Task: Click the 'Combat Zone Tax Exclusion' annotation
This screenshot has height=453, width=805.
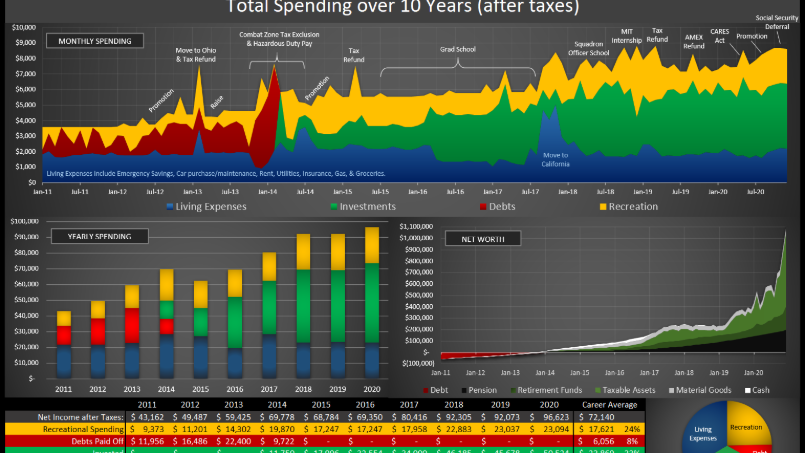Action: tap(279, 39)
